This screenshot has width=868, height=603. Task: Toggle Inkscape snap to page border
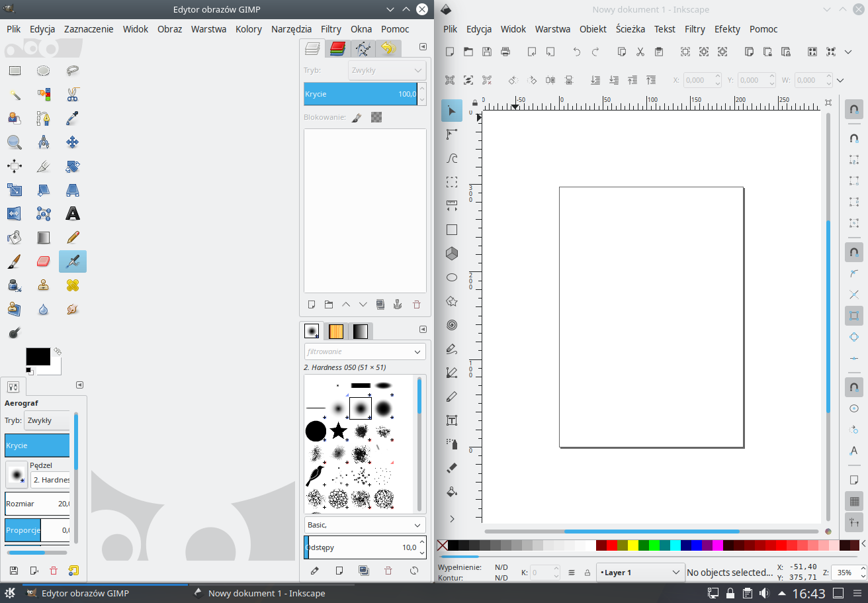click(854, 479)
